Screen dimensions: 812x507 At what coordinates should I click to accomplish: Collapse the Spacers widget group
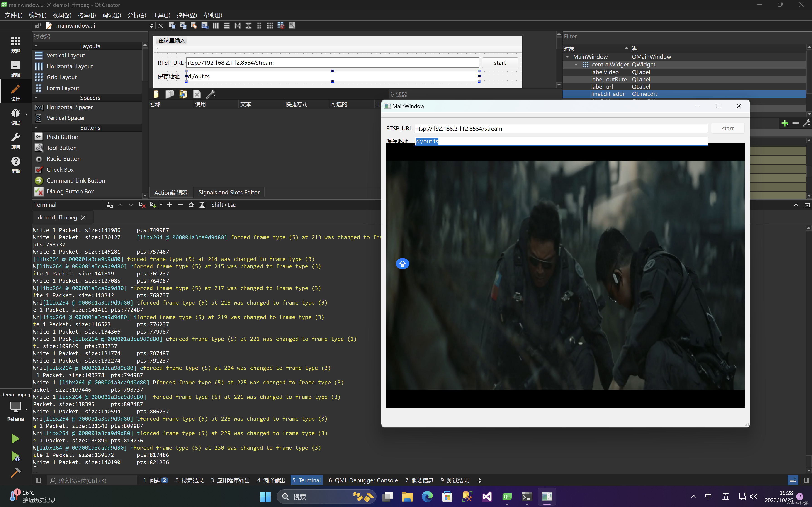tap(36, 97)
